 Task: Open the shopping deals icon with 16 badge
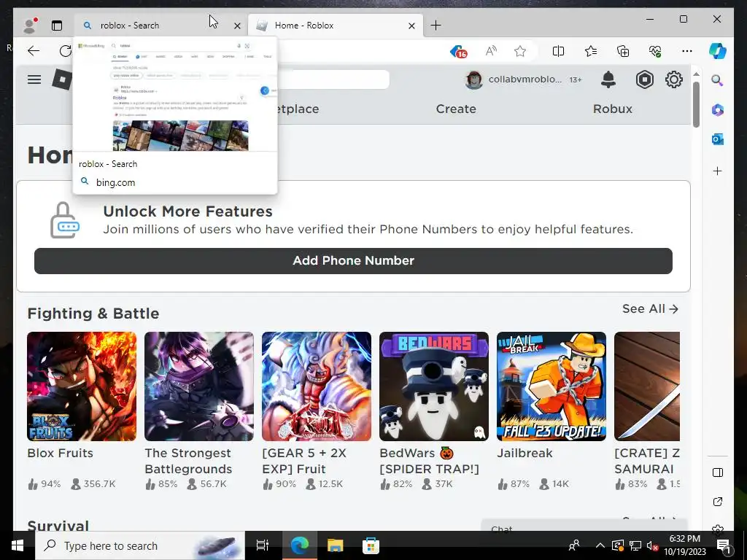click(x=458, y=51)
